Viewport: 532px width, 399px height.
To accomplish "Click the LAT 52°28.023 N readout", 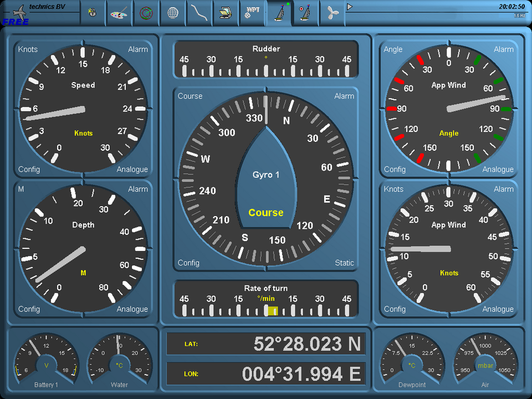I will coord(266,344).
